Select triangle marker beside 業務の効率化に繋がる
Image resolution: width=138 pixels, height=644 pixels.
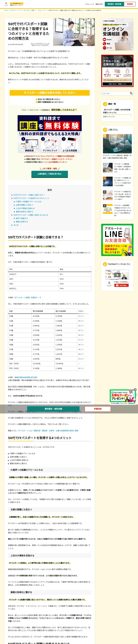14,212
